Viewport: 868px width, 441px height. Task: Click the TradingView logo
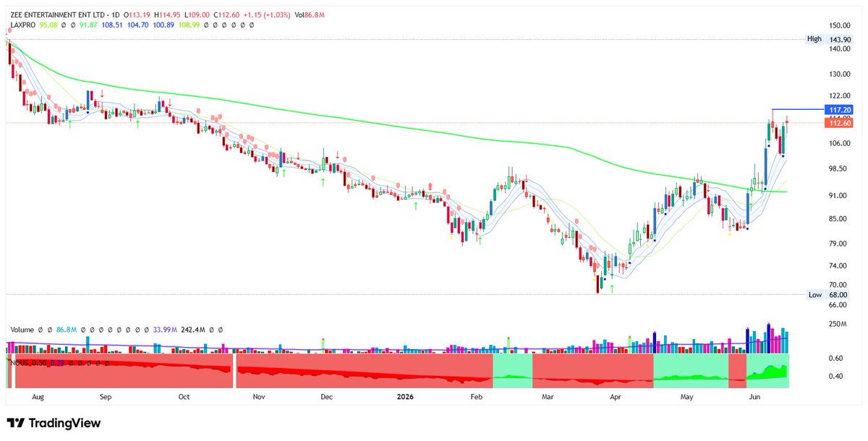[54, 424]
